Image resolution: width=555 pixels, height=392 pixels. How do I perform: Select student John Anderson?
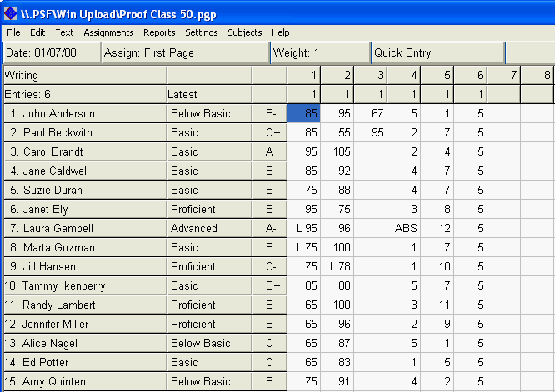pyautogui.click(x=85, y=113)
